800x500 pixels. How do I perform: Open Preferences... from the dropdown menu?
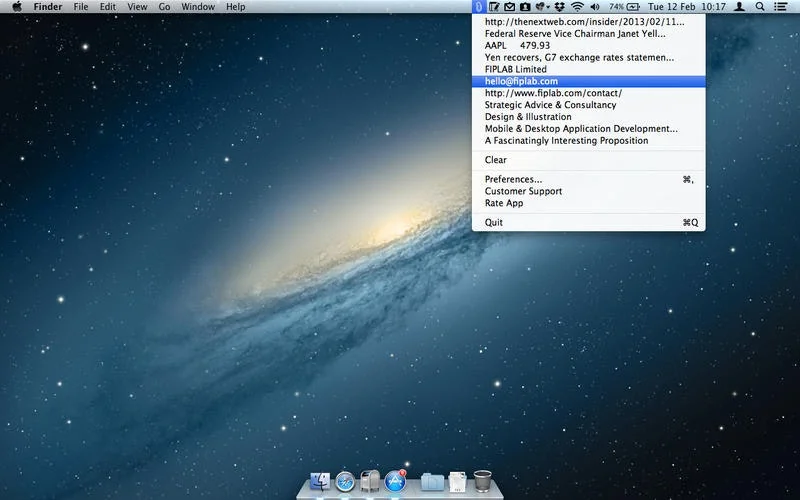click(514, 179)
